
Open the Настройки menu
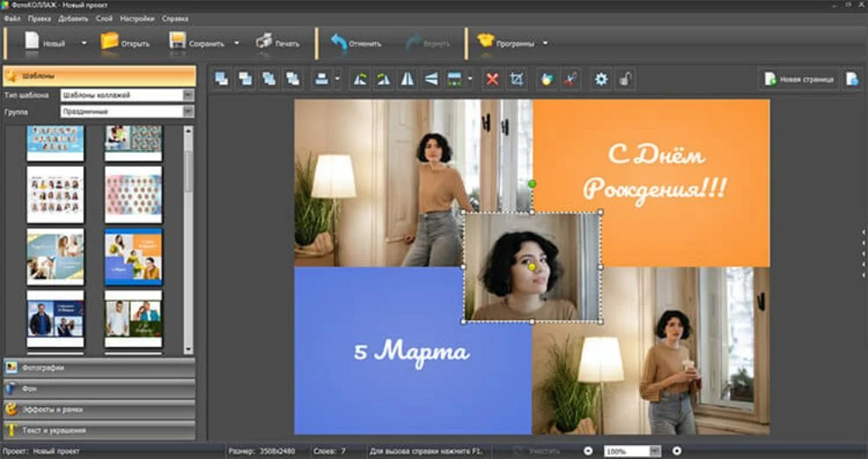tap(137, 18)
